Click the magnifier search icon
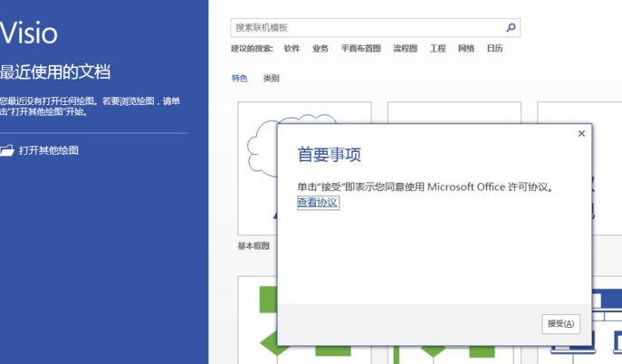This screenshot has height=364, width=622. (x=511, y=28)
